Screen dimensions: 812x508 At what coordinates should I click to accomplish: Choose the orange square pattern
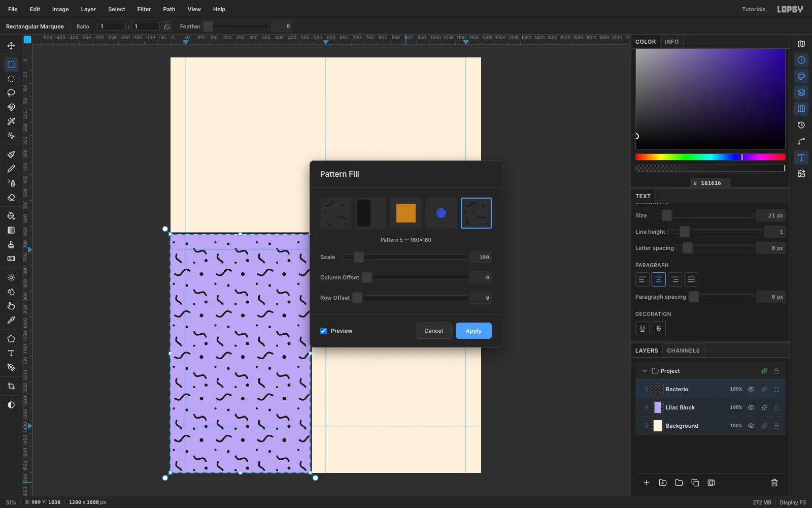[x=406, y=213]
